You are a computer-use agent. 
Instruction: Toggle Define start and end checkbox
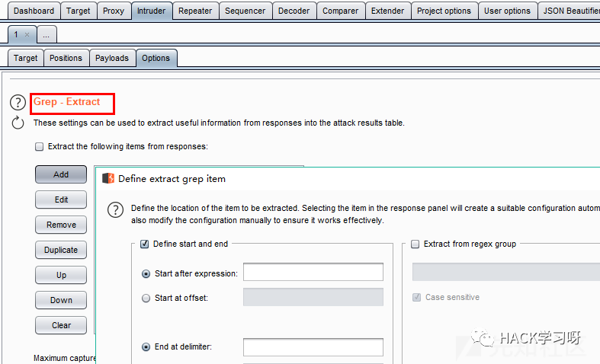tap(144, 244)
